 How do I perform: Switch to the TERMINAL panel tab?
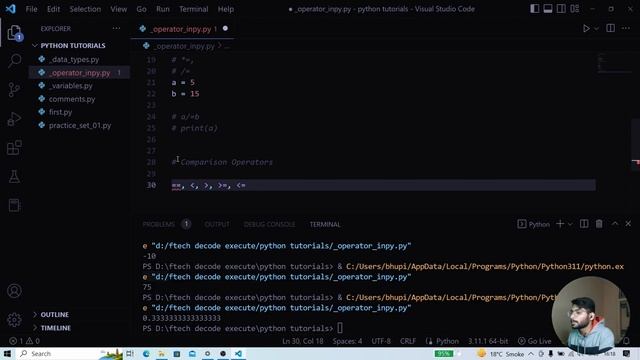(325, 224)
